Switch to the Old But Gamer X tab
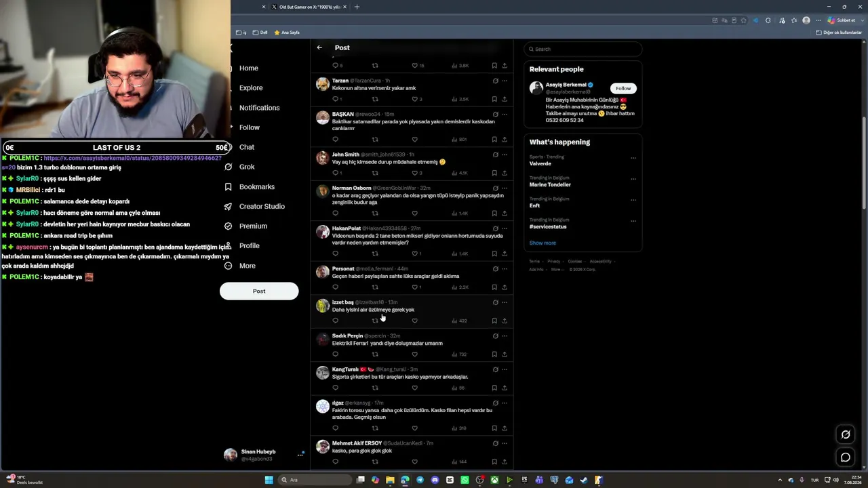The width and height of the screenshot is (868, 488). coord(309,7)
